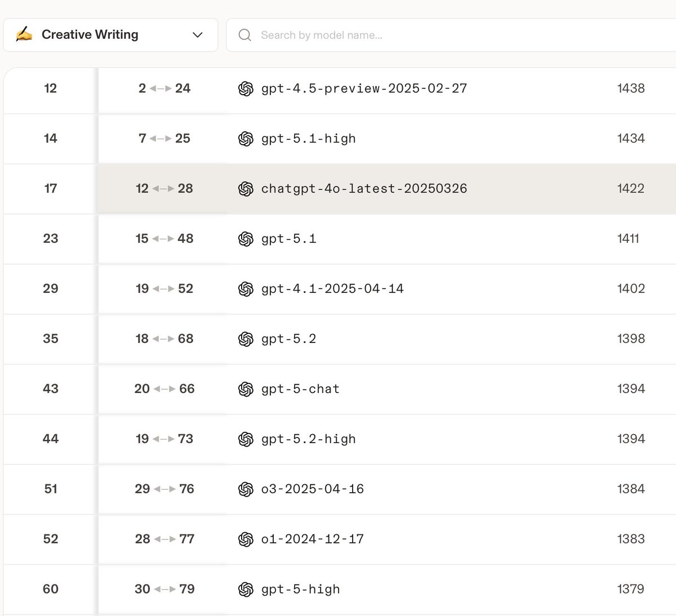The image size is (676, 616).
Task: Click rank number 43
Action: (50, 389)
